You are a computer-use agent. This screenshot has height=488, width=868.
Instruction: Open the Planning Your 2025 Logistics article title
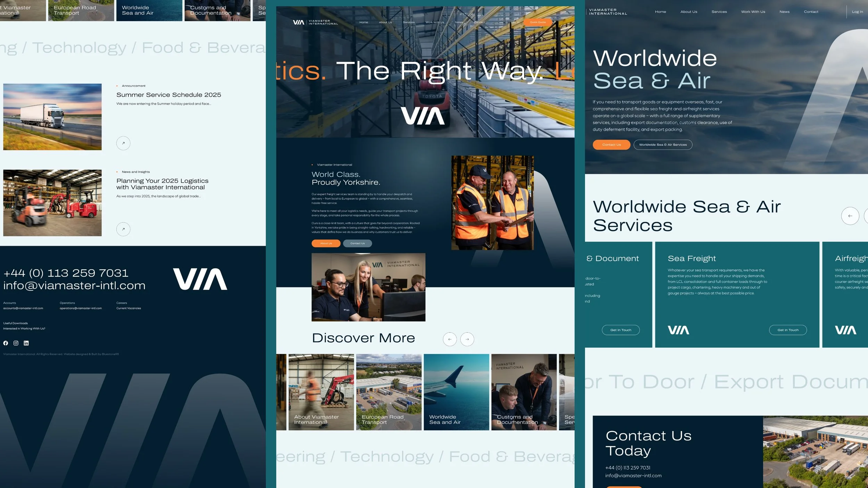[x=162, y=184]
